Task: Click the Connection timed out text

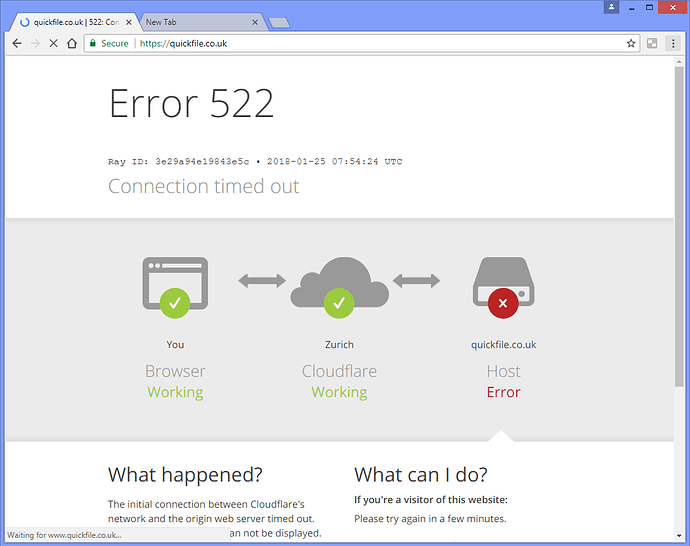Action: pos(204,186)
